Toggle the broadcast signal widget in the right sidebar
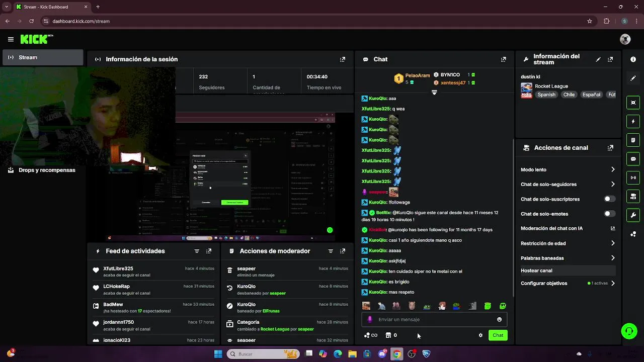Viewport: 644px width, 362px height. point(633,177)
